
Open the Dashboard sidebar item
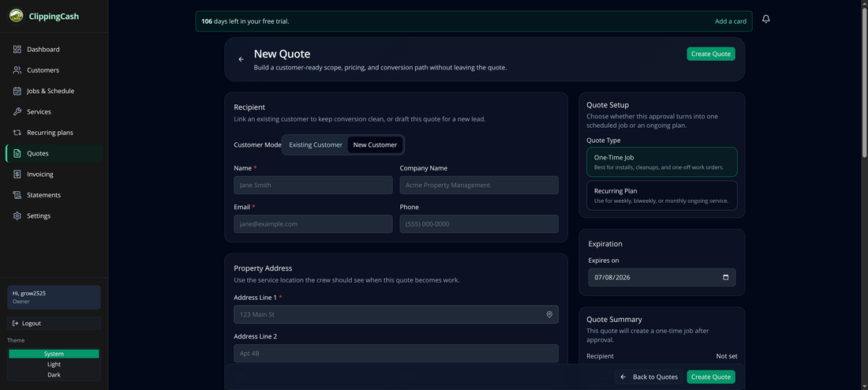(54, 49)
